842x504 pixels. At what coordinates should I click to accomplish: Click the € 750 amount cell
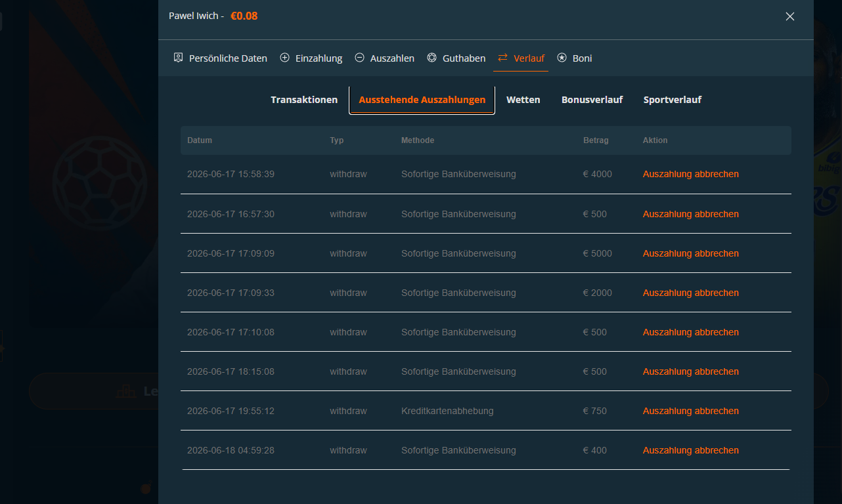(x=595, y=411)
